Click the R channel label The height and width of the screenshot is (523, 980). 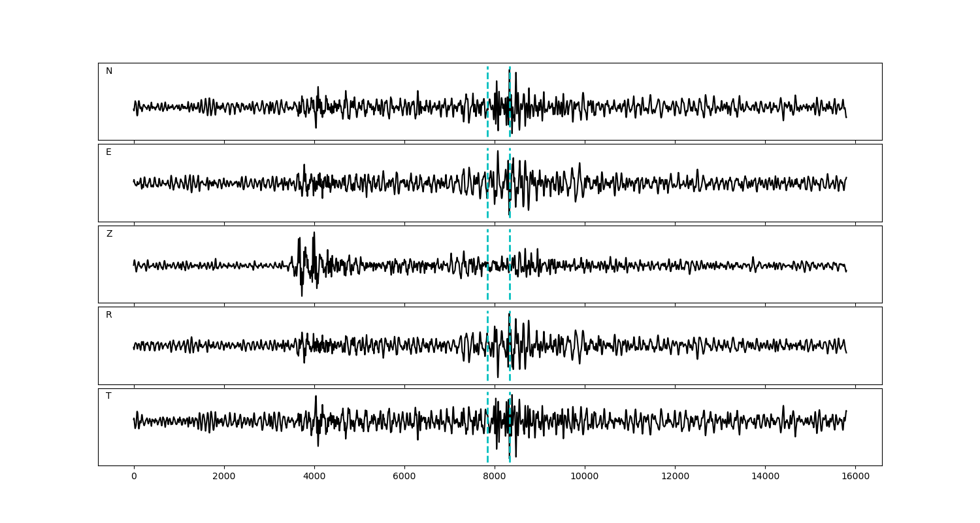(109, 315)
